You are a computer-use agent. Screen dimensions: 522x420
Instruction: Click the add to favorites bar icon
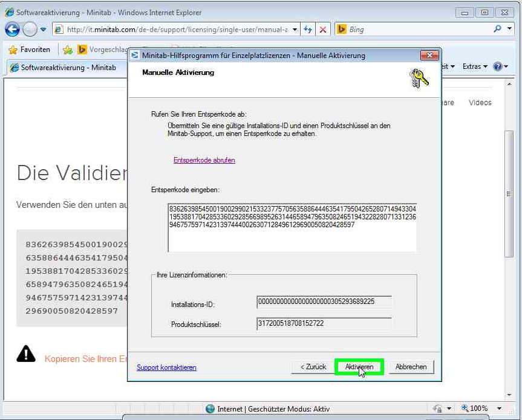[68, 50]
